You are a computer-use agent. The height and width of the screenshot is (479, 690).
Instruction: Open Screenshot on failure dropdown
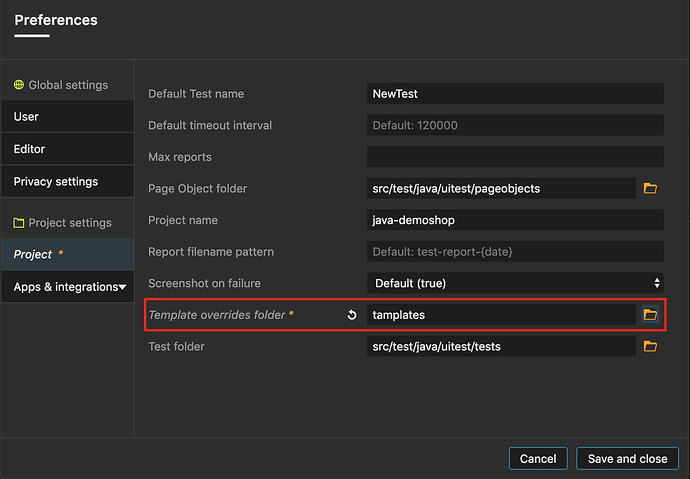(515, 283)
